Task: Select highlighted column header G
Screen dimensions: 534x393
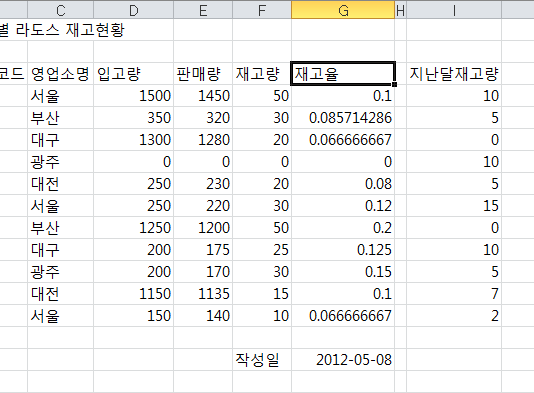Action: point(343,10)
